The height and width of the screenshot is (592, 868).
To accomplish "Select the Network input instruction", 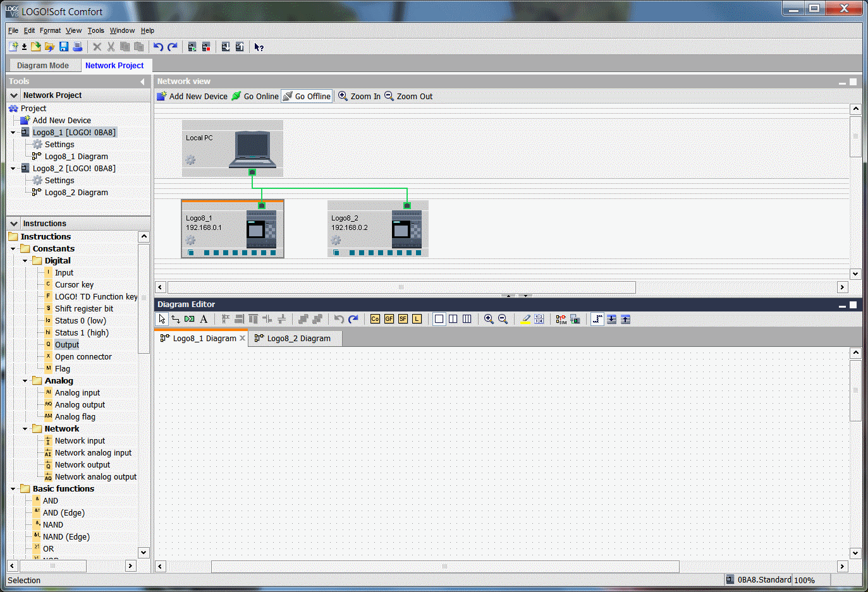I will pyautogui.click(x=80, y=441).
